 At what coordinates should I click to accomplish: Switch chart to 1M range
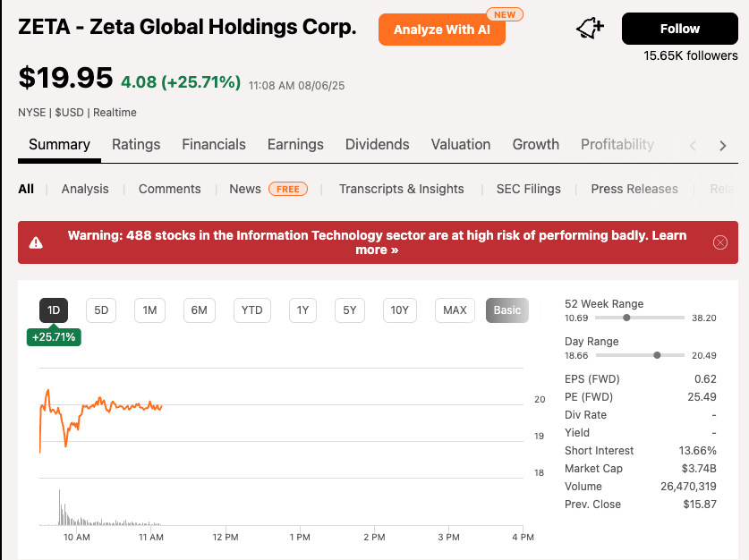[x=149, y=310]
